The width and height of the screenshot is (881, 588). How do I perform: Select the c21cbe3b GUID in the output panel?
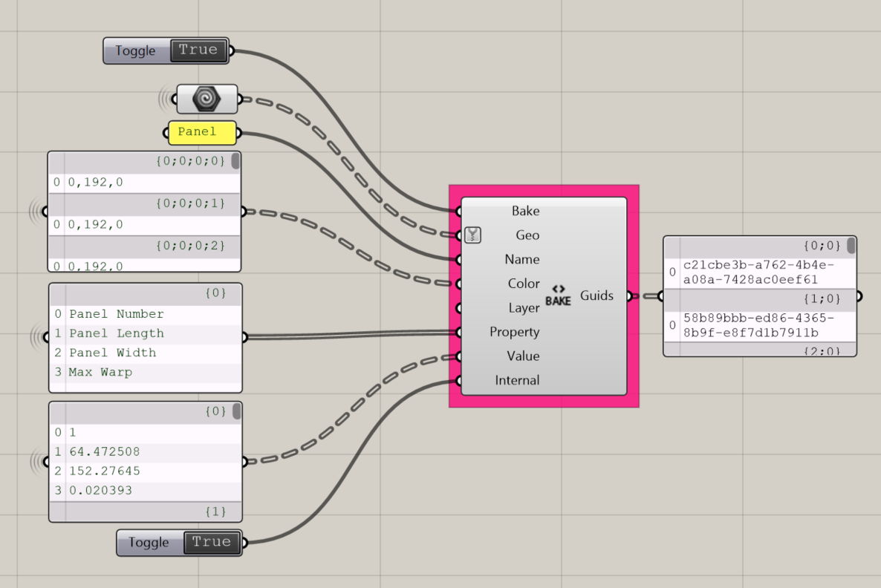pyautogui.click(x=758, y=273)
